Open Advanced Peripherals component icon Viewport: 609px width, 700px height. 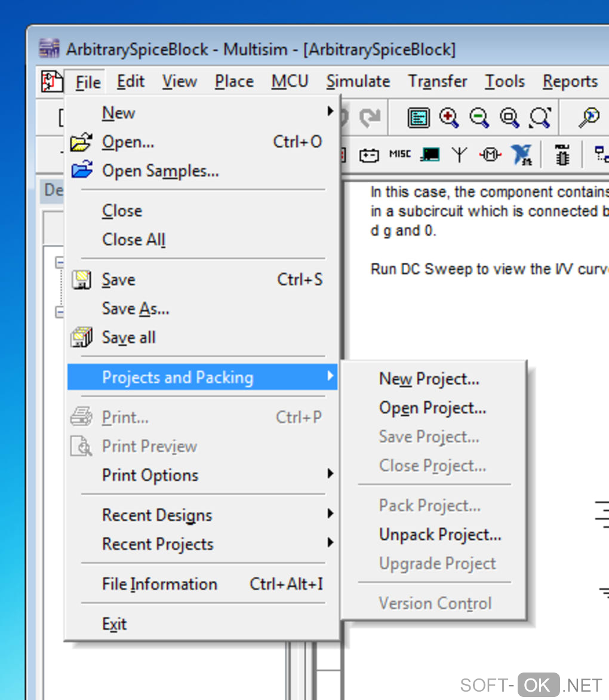tap(430, 155)
